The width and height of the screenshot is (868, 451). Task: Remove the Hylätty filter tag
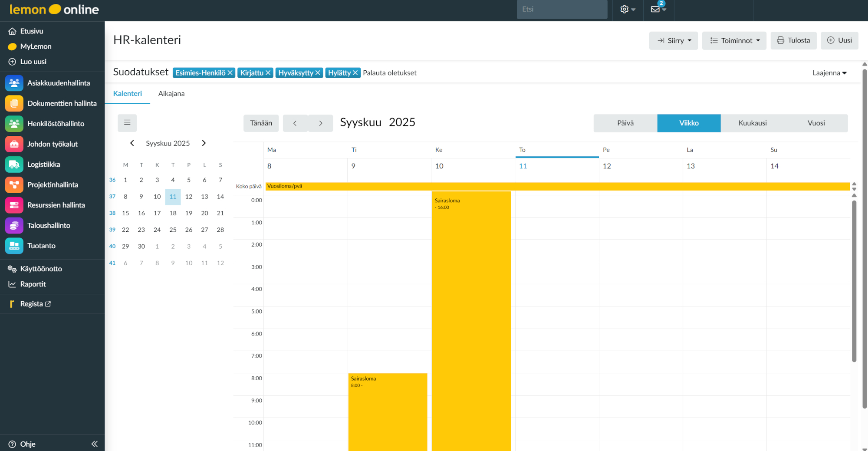[355, 73]
